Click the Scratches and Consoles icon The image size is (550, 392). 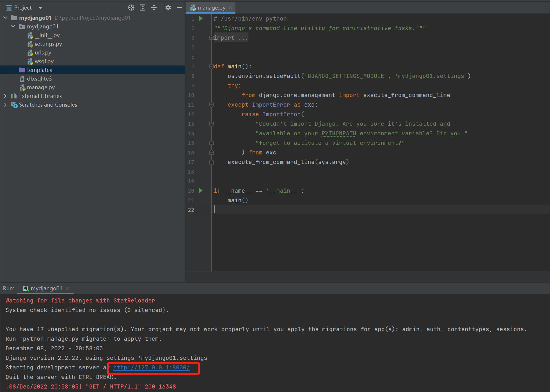point(14,105)
